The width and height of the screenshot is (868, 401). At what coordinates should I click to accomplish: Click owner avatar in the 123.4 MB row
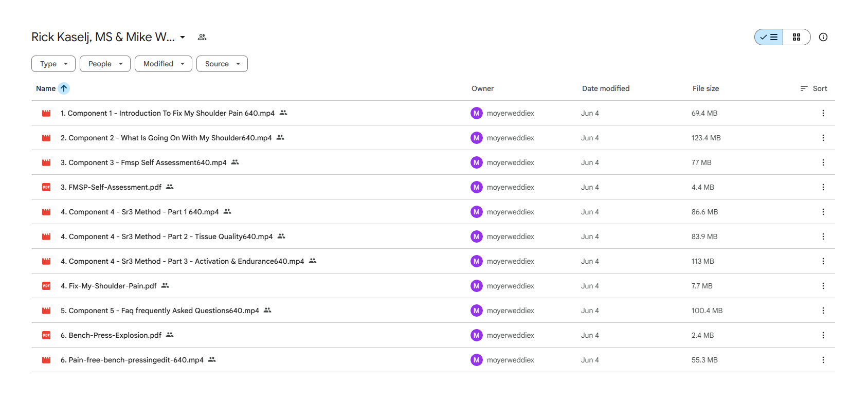click(477, 138)
